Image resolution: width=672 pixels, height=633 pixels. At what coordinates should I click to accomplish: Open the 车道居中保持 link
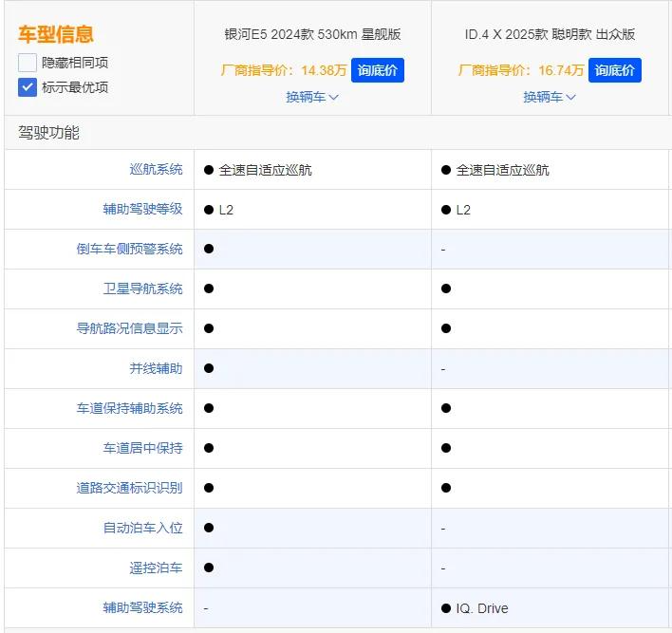142,448
